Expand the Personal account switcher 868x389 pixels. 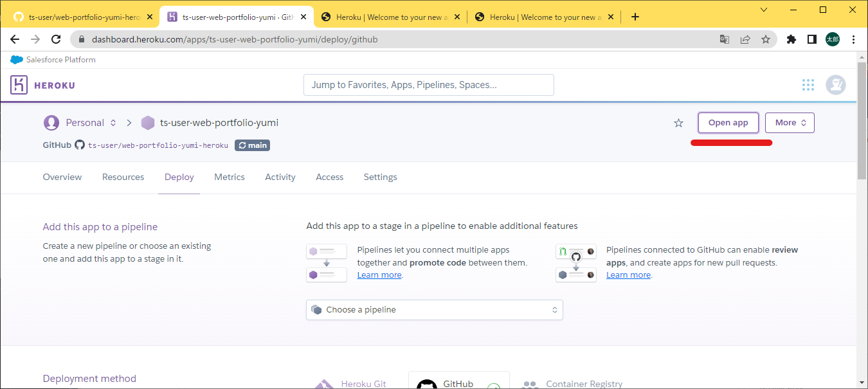coord(113,123)
